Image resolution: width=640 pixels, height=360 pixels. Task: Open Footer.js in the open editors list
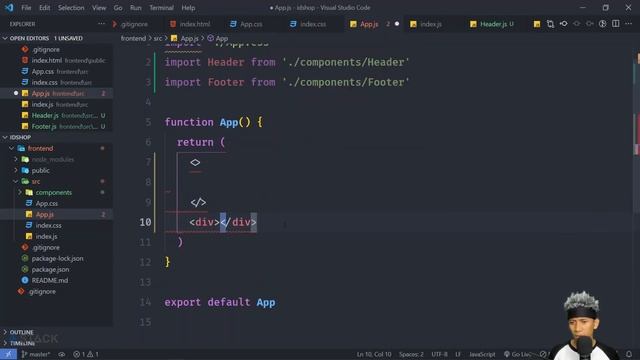56,127
